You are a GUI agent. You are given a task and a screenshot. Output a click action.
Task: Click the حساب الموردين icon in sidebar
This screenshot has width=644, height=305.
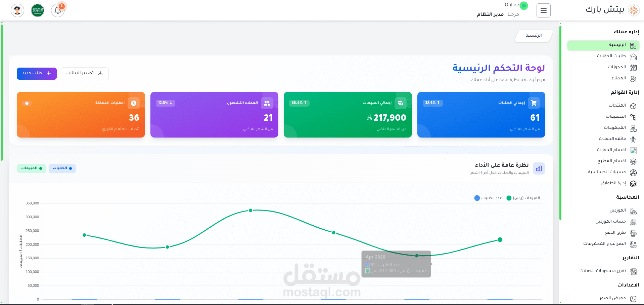(x=633, y=222)
